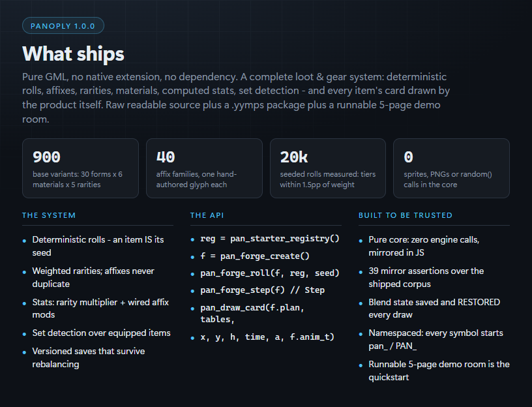This screenshot has width=532, height=407.
Task: Select the 0 sprites stat card
Action: coord(451,168)
